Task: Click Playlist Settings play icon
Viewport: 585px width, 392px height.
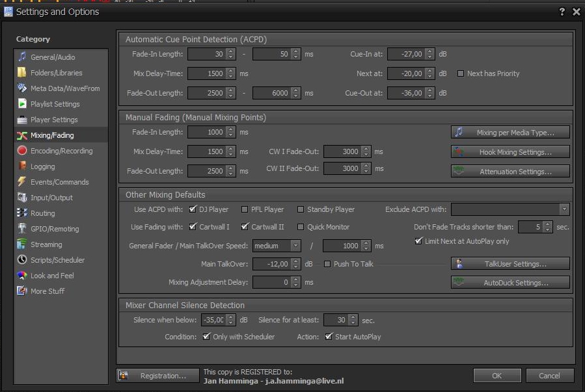Action: pyautogui.click(x=22, y=103)
